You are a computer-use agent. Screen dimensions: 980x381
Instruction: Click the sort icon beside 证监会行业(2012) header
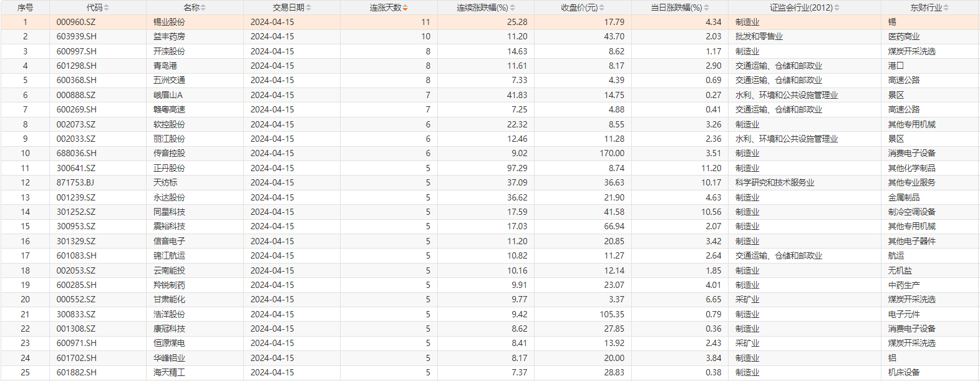click(x=837, y=7)
